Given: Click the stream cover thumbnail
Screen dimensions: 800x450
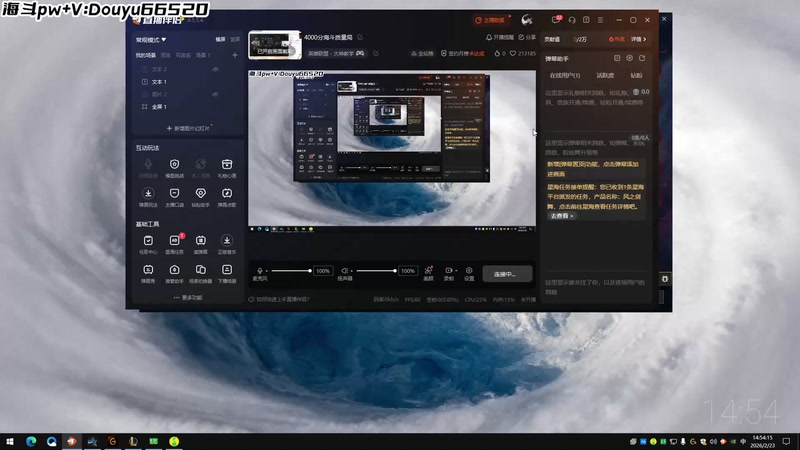Looking at the screenshot, I should pos(274,45).
